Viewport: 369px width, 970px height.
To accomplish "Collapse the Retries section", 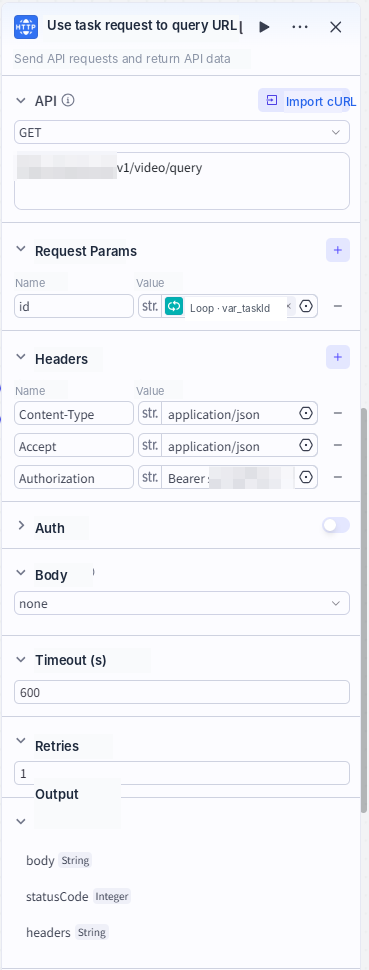I will click(21, 740).
